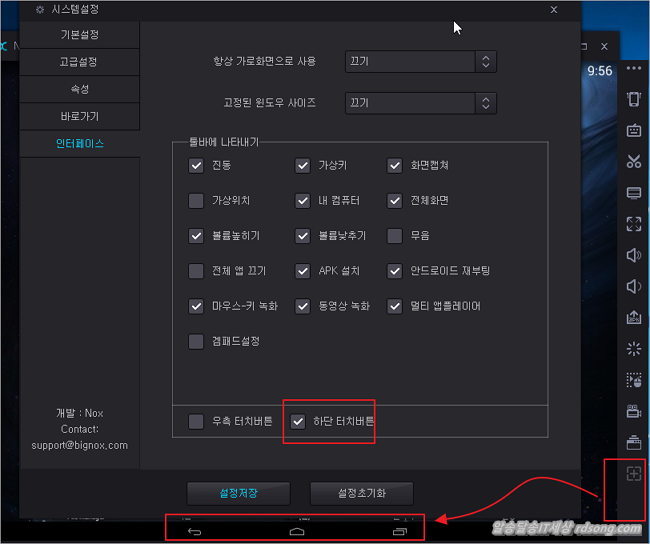Click the stepper arrows of 고정된 윈도우 사이즈
Viewport: 650px width, 544px height.
[x=485, y=103]
